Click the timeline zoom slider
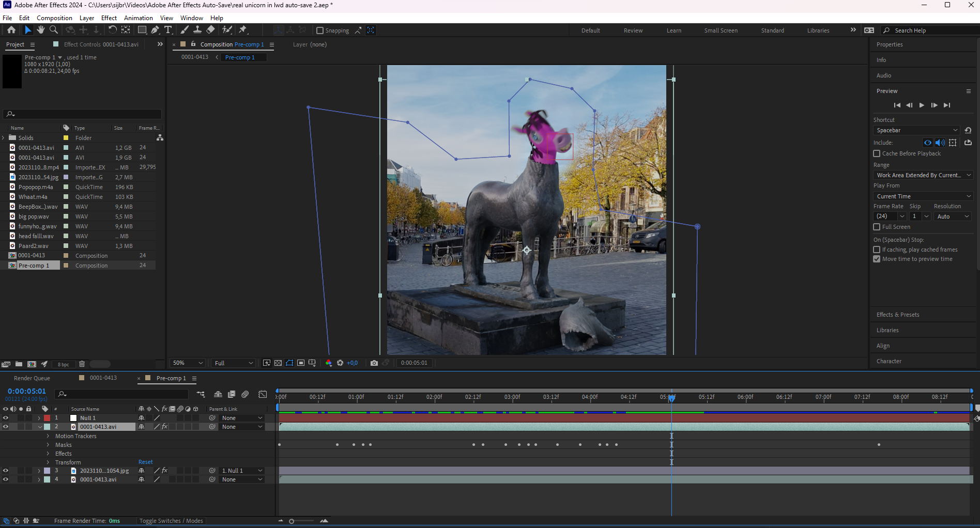 pos(292,521)
